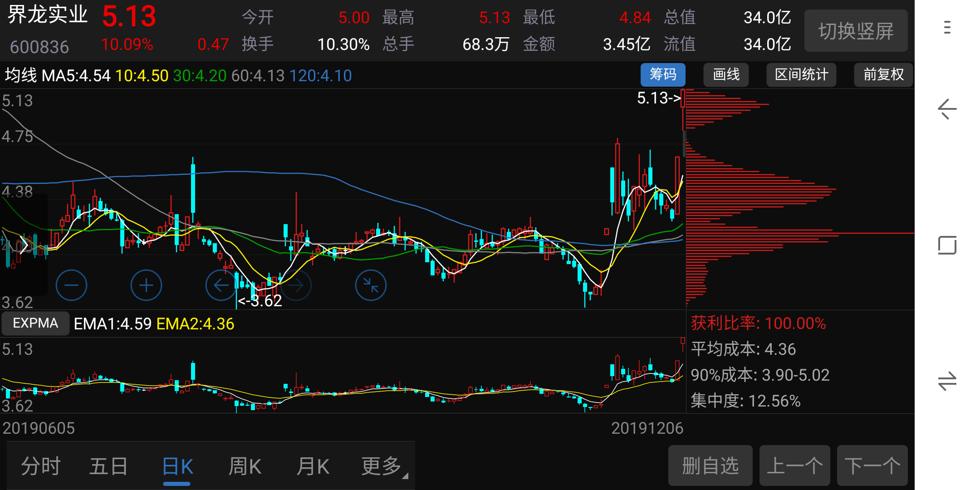The height and width of the screenshot is (490, 980).
Task: Tap the 换手 10.30% turnover value
Action: pyautogui.click(x=343, y=44)
